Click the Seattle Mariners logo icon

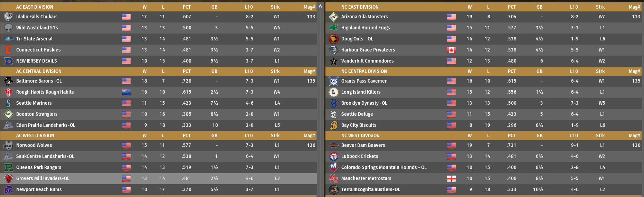click(8, 103)
